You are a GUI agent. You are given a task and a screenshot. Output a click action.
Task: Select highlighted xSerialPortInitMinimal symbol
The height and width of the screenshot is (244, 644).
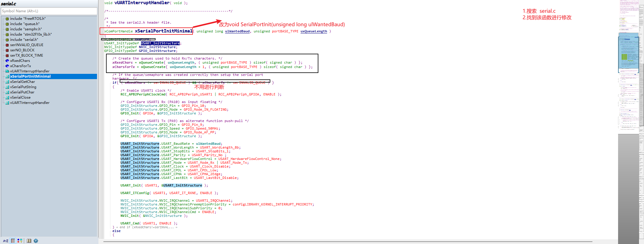[x=30, y=76]
